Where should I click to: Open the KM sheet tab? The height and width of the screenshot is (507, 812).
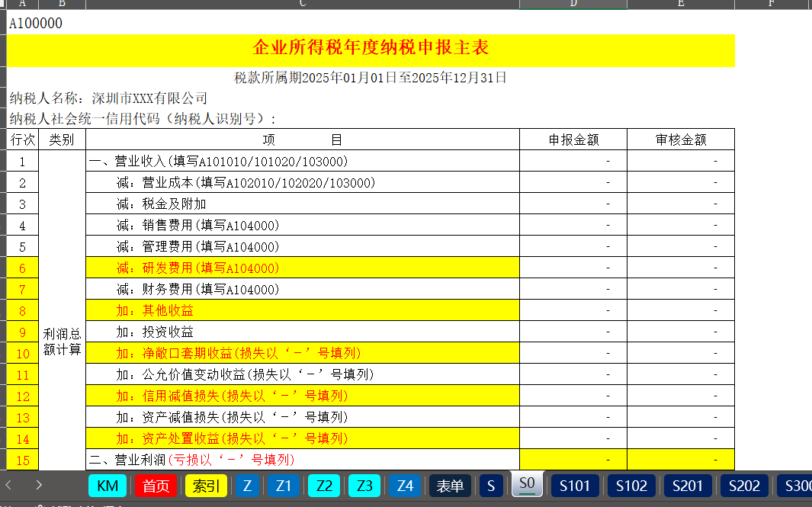(108, 486)
